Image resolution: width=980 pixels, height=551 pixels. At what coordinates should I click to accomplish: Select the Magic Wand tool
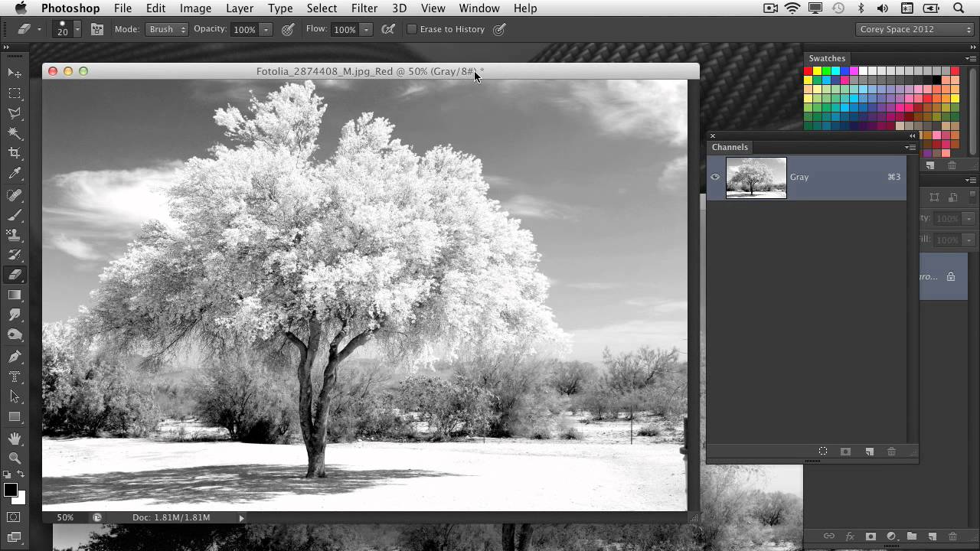[15, 133]
